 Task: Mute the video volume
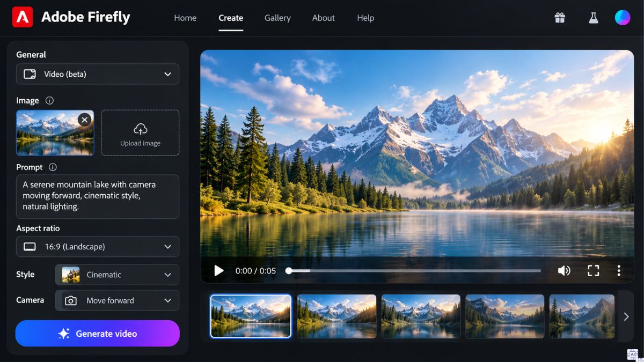(x=564, y=271)
